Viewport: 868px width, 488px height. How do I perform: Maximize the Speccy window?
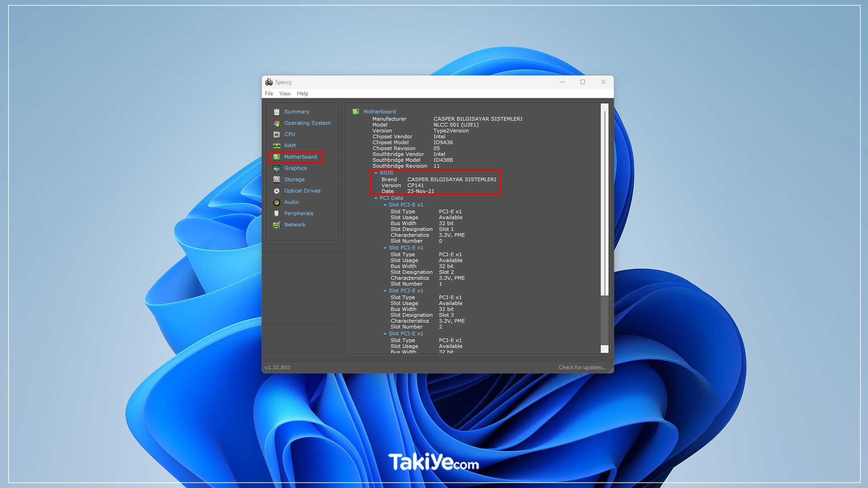[583, 82]
